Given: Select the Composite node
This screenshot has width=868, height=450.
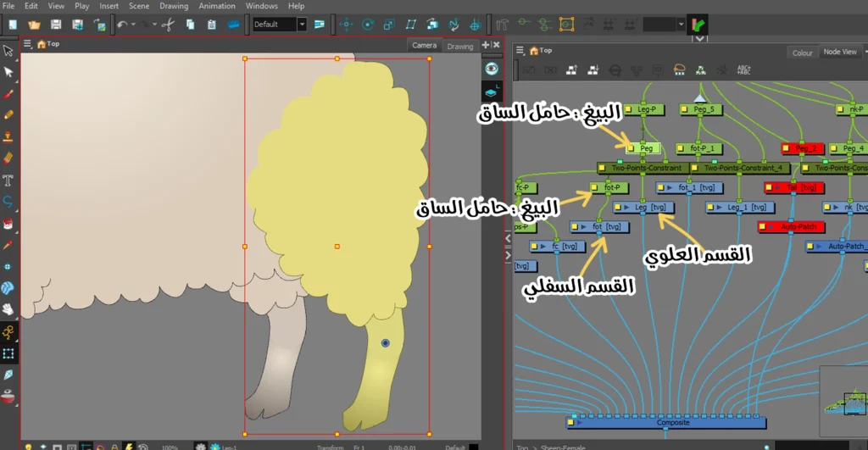Looking at the screenshot, I should [666, 423].
